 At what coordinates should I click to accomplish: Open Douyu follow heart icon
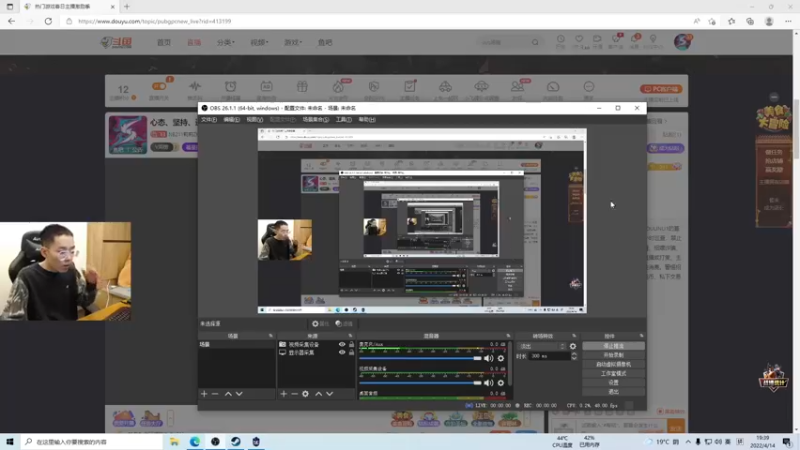pos(579,39)
